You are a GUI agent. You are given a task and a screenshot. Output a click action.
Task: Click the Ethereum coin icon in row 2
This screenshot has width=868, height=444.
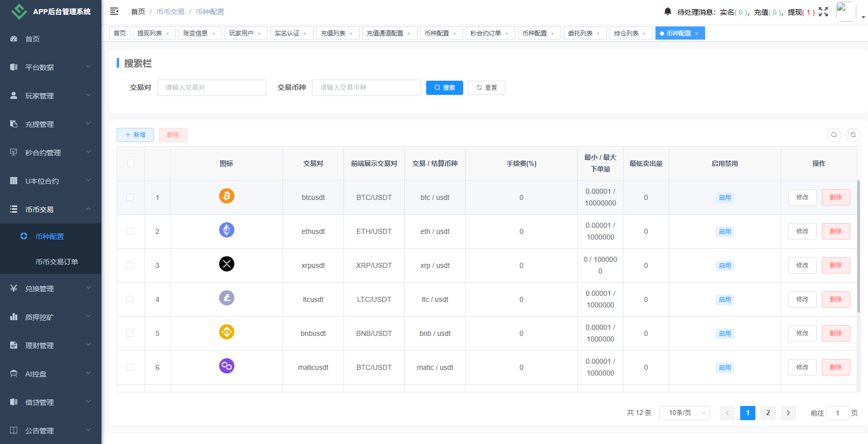(227, 230)
